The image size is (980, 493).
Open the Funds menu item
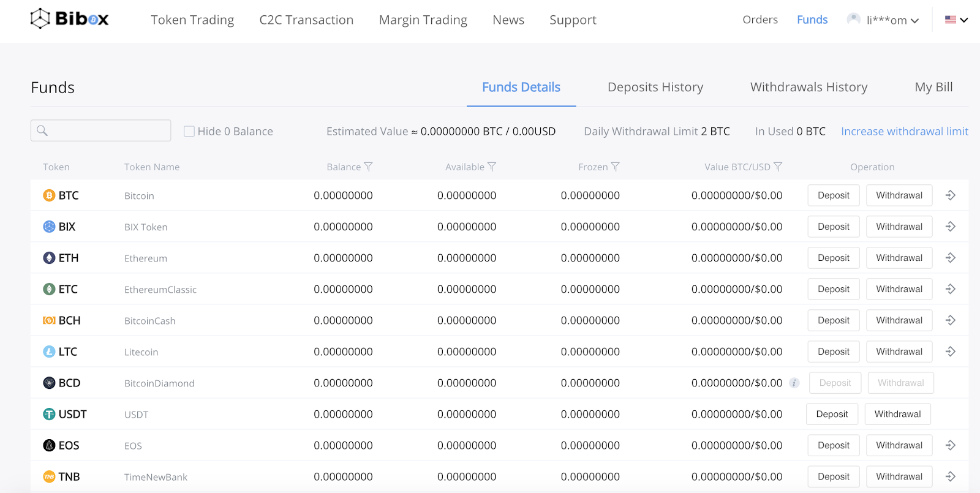point(812,20)
